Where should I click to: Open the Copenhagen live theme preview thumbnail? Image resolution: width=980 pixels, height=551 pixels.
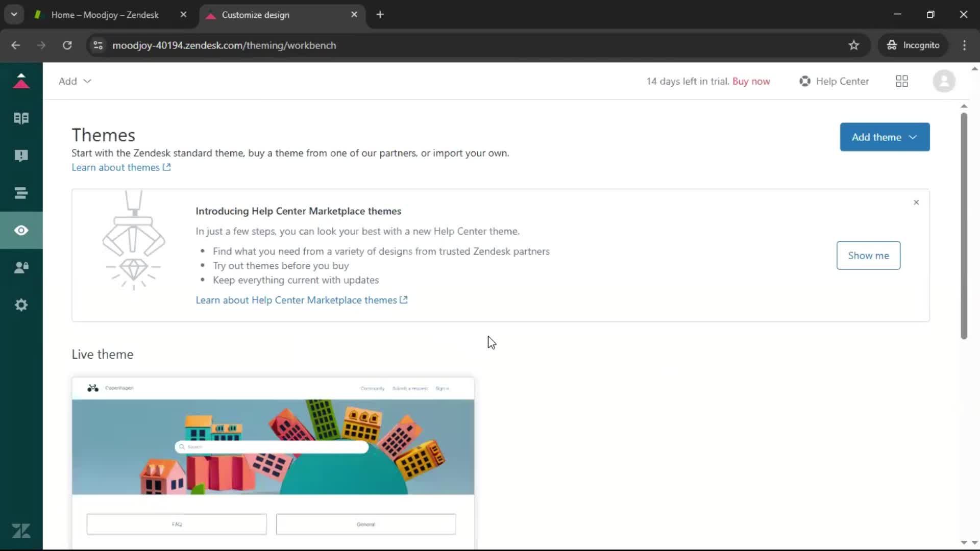click(273, 463)
